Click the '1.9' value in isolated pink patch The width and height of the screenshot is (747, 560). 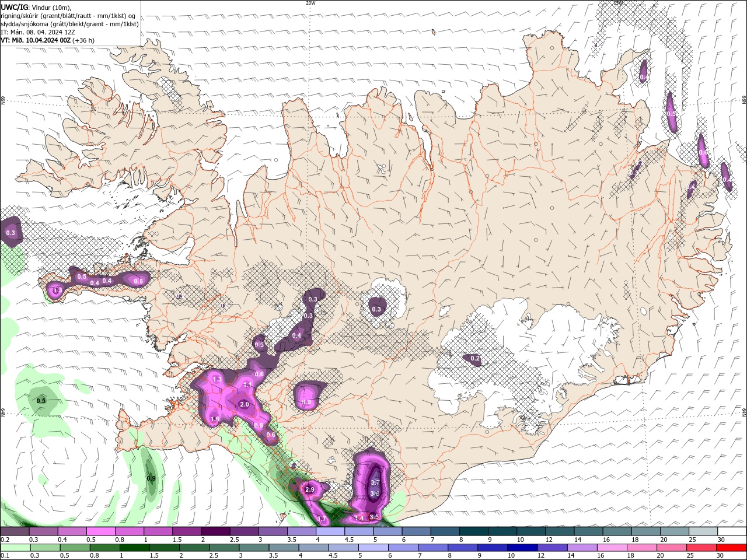click(307, 402)
